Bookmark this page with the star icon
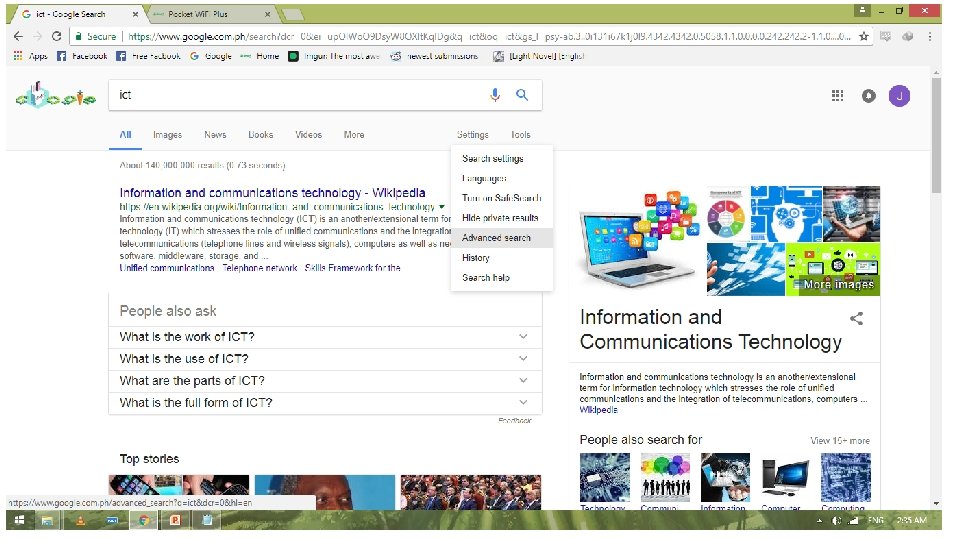This screenshot has width=960, height=540. point(864,37)
